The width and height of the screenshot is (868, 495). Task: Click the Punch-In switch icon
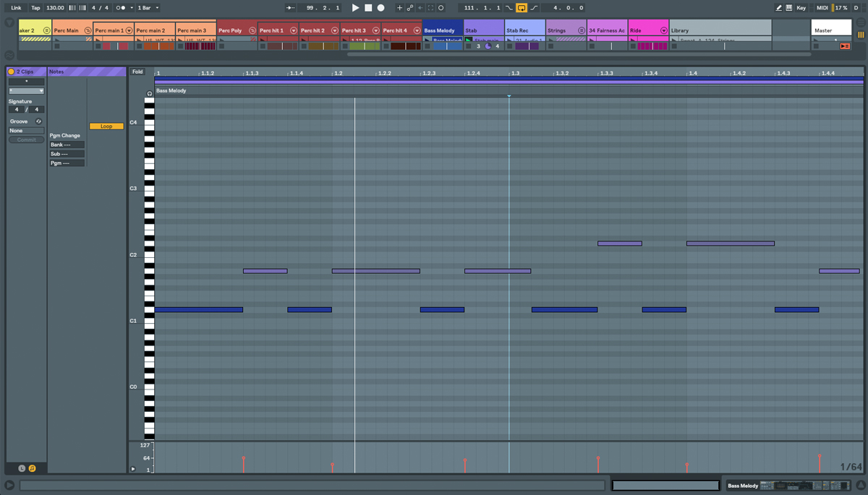click(x=509, y=8)
